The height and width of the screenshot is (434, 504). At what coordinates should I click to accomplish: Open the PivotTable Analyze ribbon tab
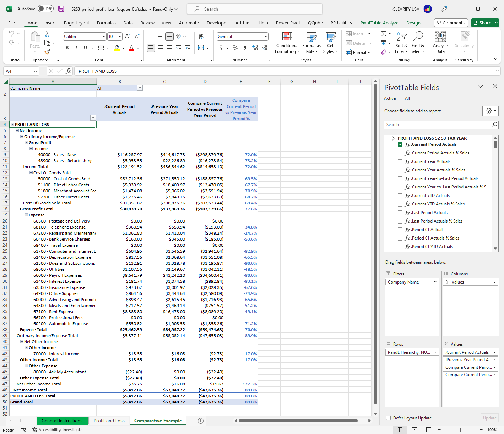point(379,23)
